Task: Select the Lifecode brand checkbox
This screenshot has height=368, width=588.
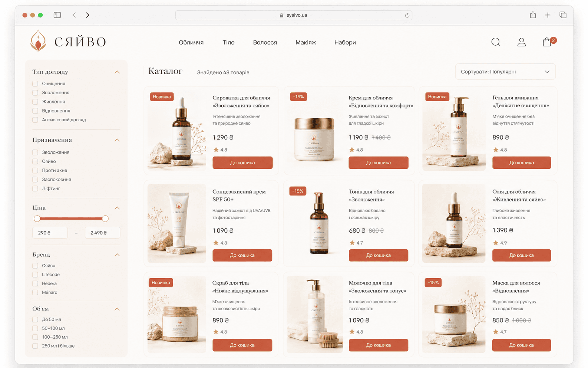Action: coord(35,275)
